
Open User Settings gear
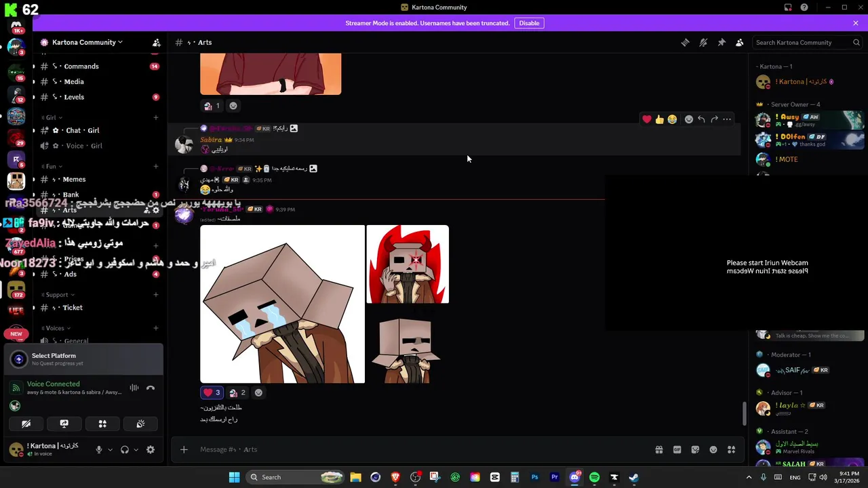[151, 449]
